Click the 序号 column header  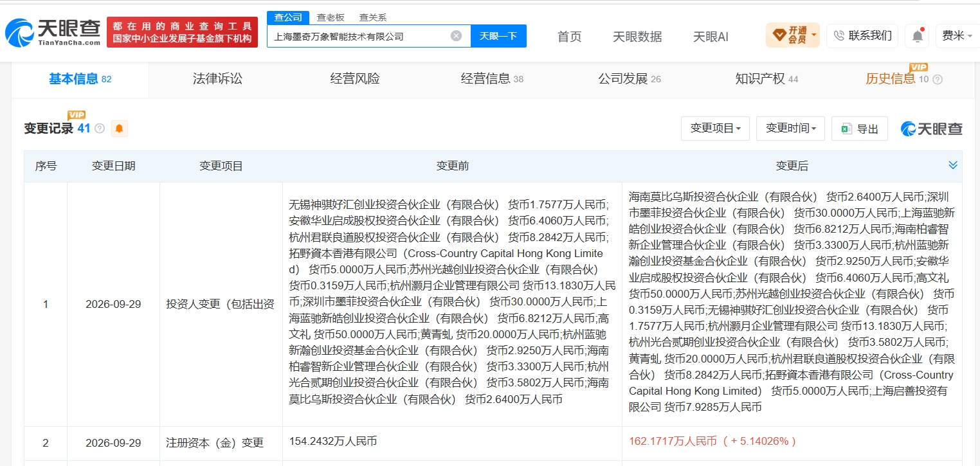[x=46, y=166]
